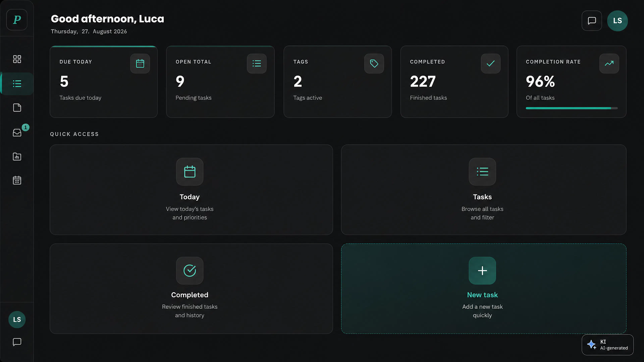
Task: Open the dashboard grid icon in sidebar
Action: (x=17, y=59)
